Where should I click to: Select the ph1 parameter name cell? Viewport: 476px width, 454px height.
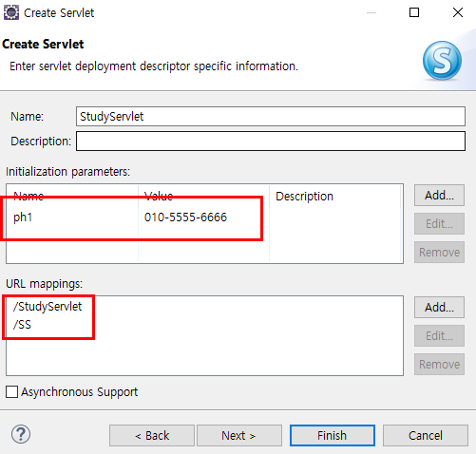(x=23, y=218)
